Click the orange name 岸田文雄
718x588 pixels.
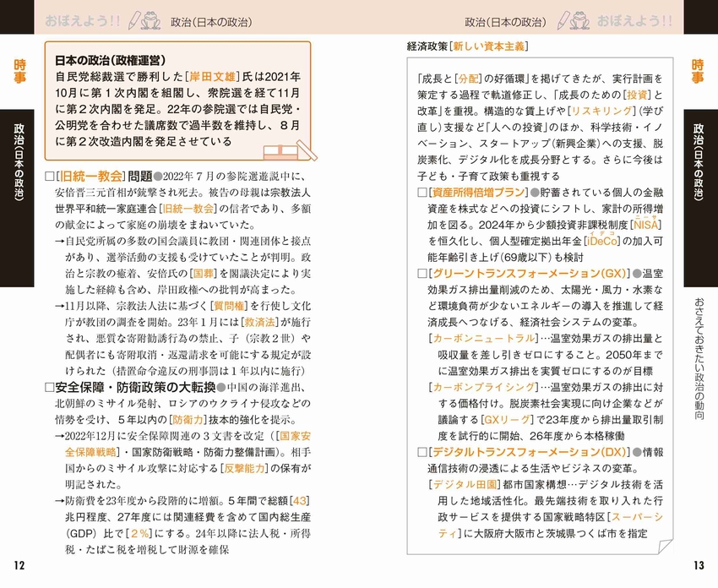click(x=213, y=77)
